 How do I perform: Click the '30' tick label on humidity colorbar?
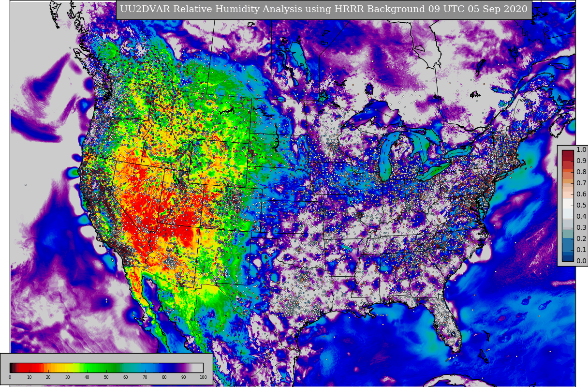[x=68, y=377]
